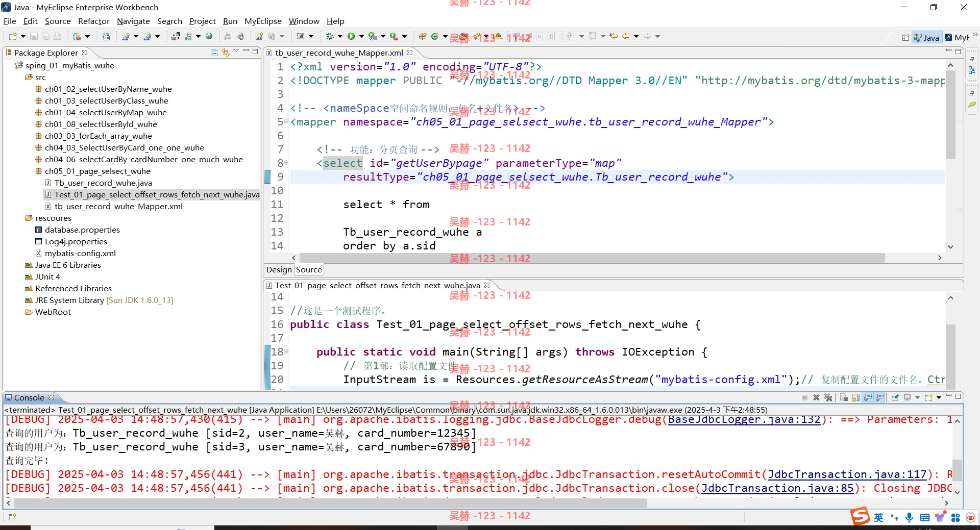Click the Debug bug icon in toolbar
The image size is (980, 530).
[330, 36]
